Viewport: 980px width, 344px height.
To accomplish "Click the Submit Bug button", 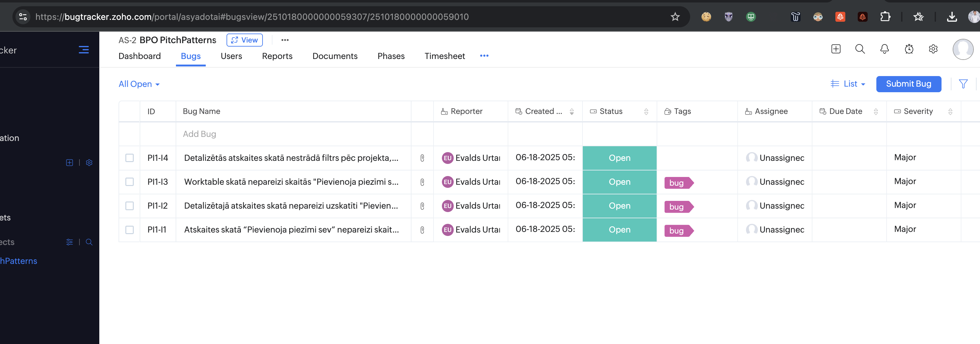I will [909, 84].
